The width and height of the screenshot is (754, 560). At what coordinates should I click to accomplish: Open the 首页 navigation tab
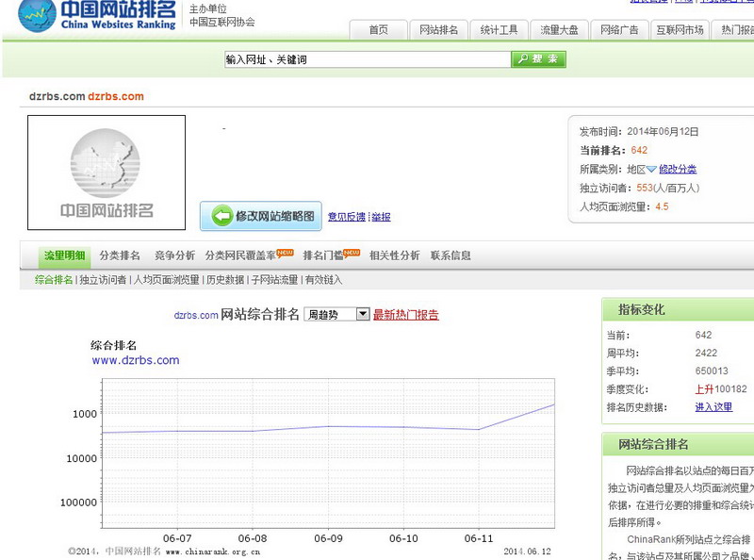(x=379, y=30)
